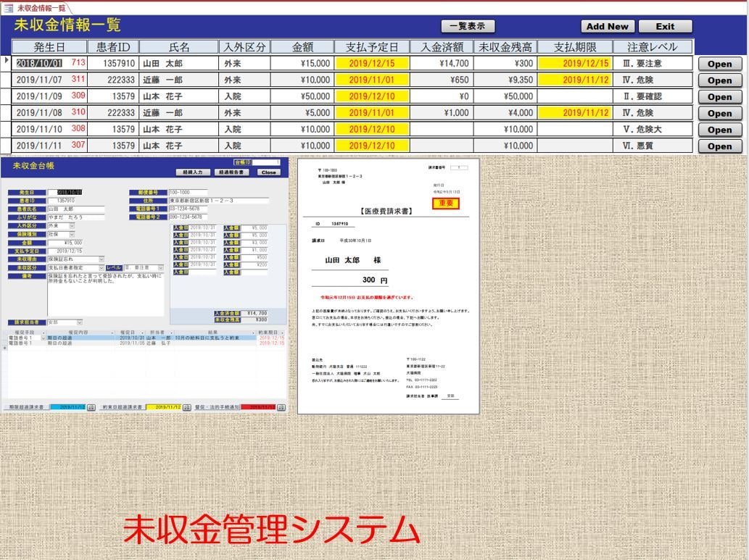
Task: Click the 台帳ID field in 未収金台帳 header
Action: (x=266, y=162)
